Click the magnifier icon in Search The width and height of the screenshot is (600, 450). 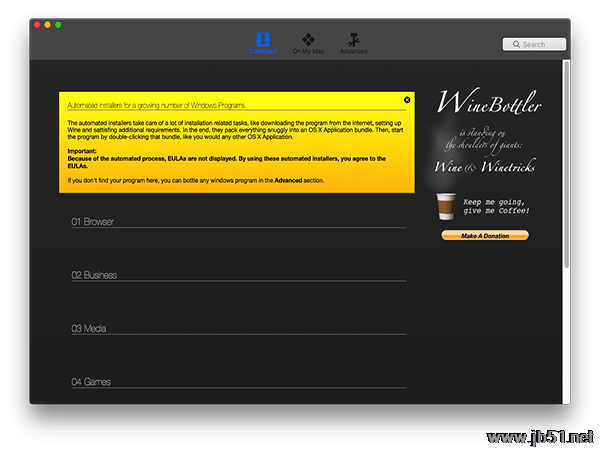tap(516, 44)
